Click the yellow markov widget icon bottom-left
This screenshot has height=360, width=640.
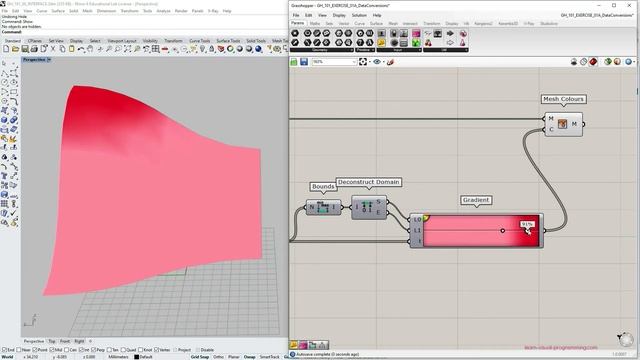click(x=294, y=345)
